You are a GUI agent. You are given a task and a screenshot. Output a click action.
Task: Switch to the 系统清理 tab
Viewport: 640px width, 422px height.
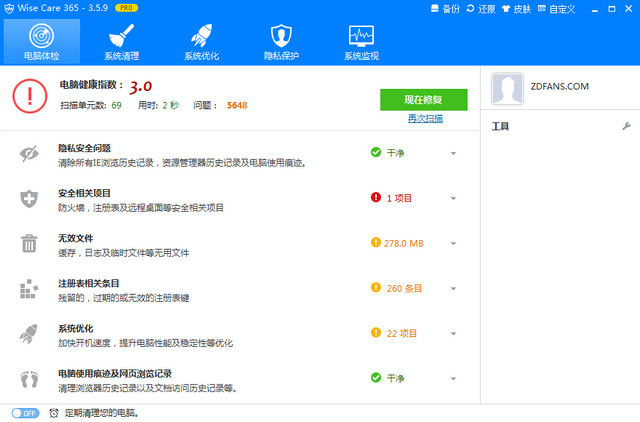pos(122,42)
